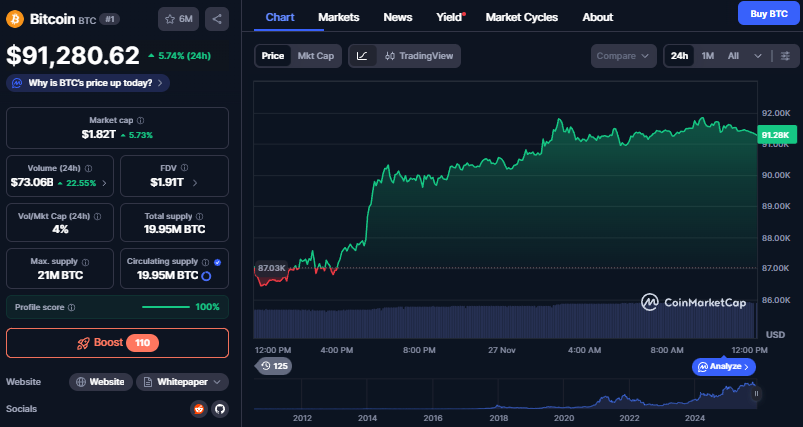The image size is (803, 427).
Task: Show Circulating supply info icon
Action: (205, 262)
